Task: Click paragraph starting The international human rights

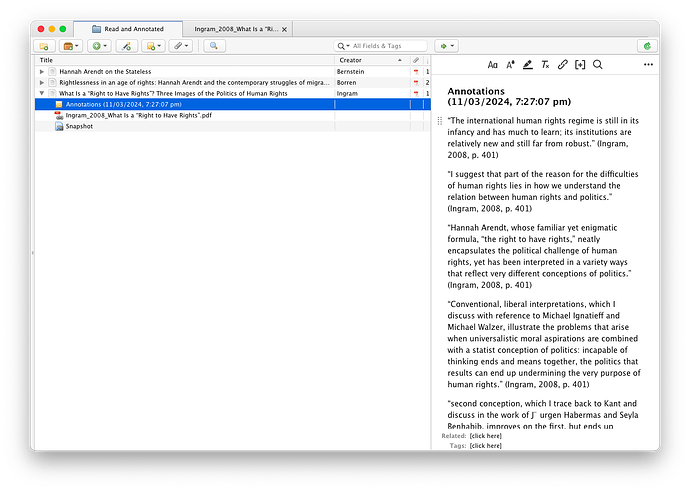Action: coord(543,138)
